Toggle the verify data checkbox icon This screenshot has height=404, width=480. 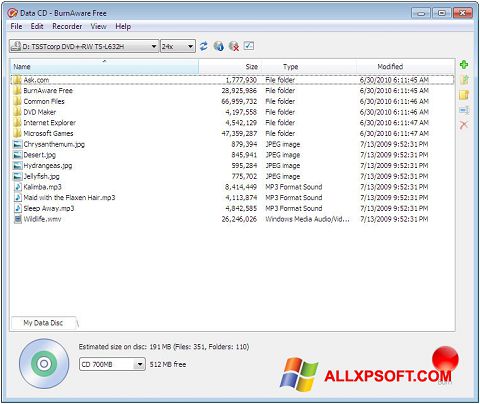(x=249, y=46)
